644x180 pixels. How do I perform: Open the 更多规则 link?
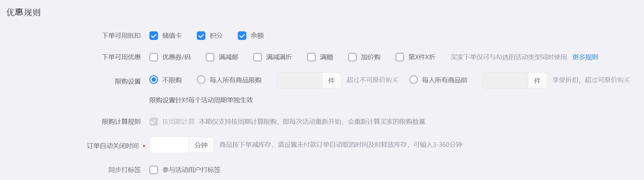click(x=585, y=57)
